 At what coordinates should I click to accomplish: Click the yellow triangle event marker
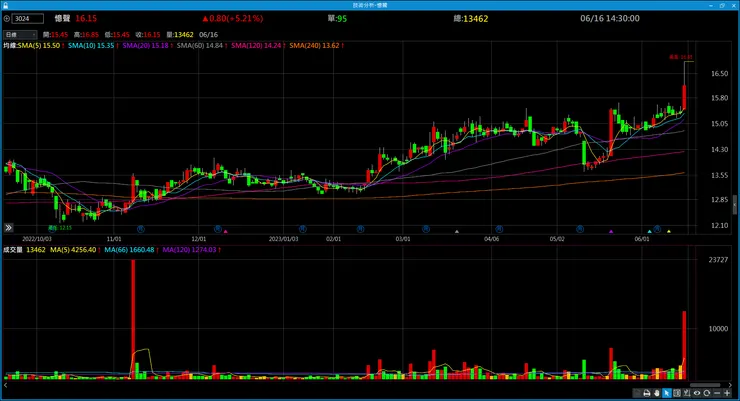point(669,232)
